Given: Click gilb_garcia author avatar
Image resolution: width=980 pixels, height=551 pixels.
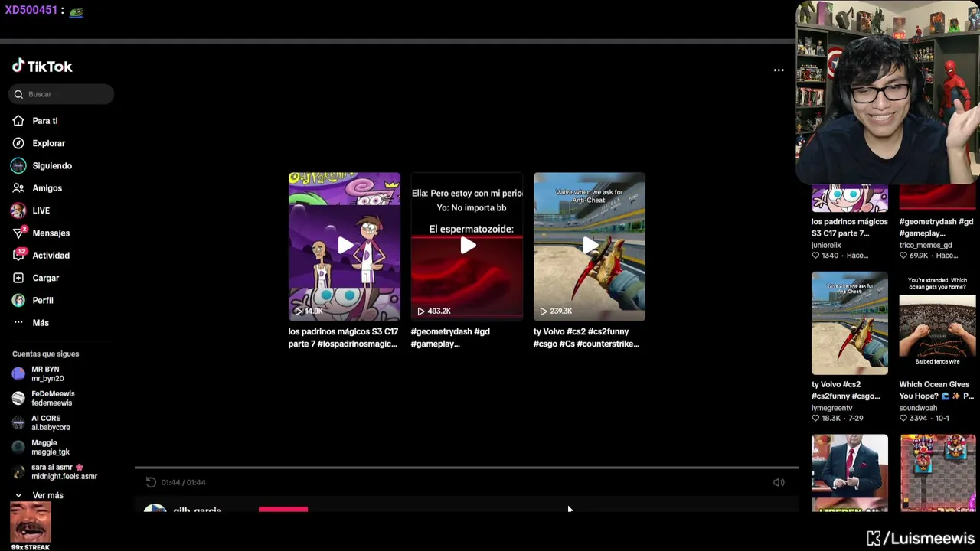Looking at the screenshot, I should 155,509.
